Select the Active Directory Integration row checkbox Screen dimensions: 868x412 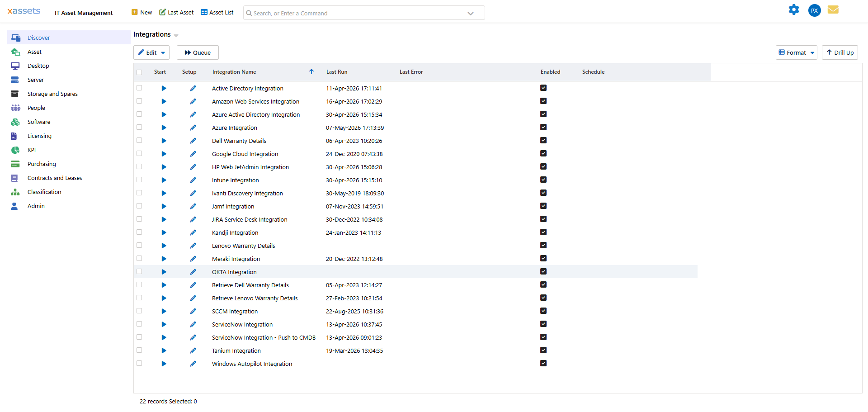point(139,88)
